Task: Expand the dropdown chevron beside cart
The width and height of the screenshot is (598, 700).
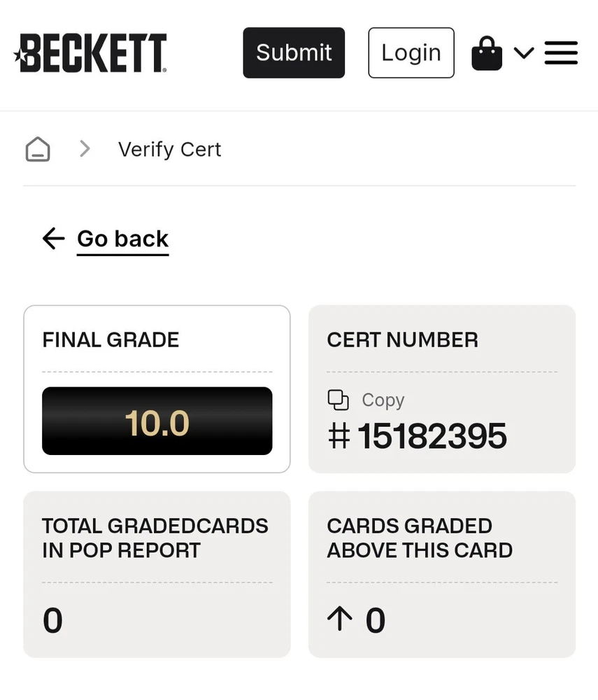Action: (x=524, y=53)
